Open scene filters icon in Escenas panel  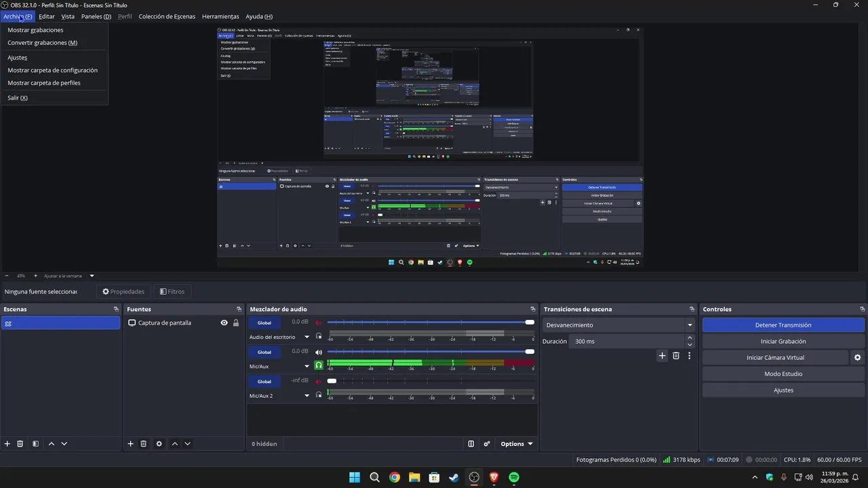tap(35, 444)
